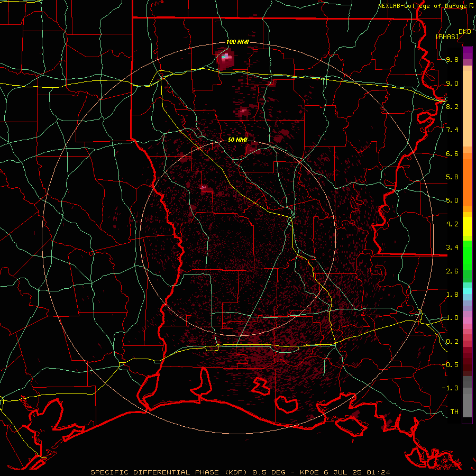Screen dimensions: 476x476
Task: Click the 4.2 value on the scale
Action: [452, 224]
